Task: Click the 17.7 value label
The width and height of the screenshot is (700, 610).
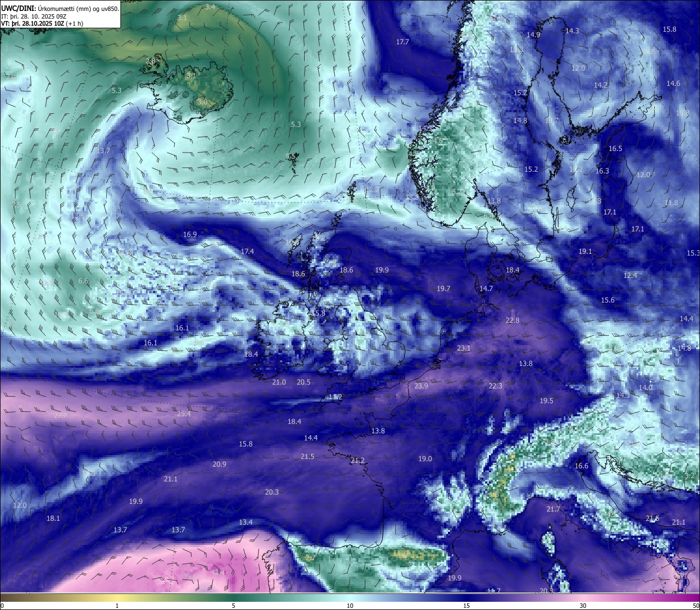Action: (x=402, y=42)
